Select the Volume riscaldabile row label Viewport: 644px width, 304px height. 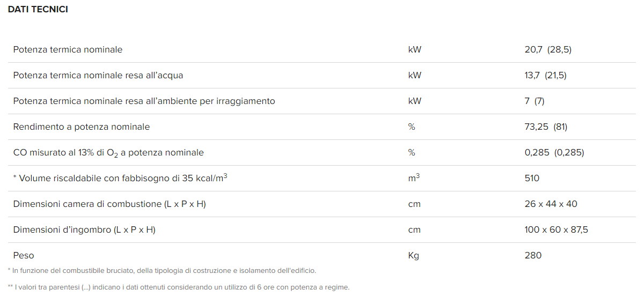pyautogui.click(x=120, y=178)
